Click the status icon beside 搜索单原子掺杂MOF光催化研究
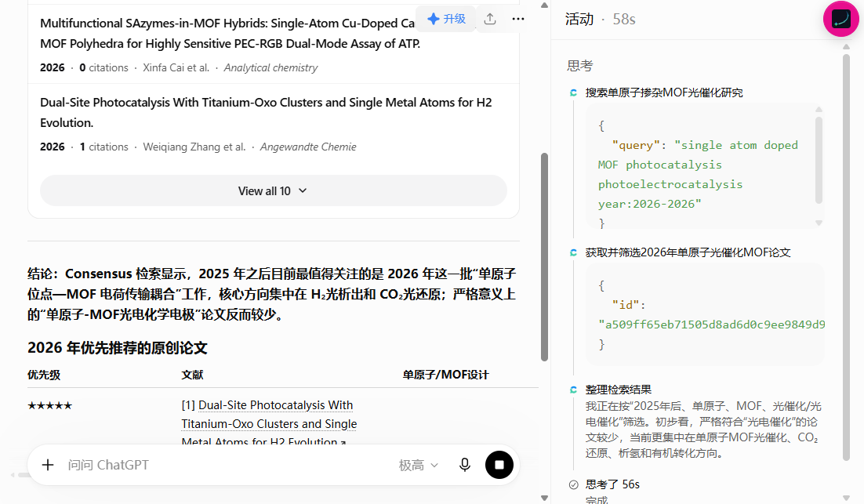 pos(573,93)
